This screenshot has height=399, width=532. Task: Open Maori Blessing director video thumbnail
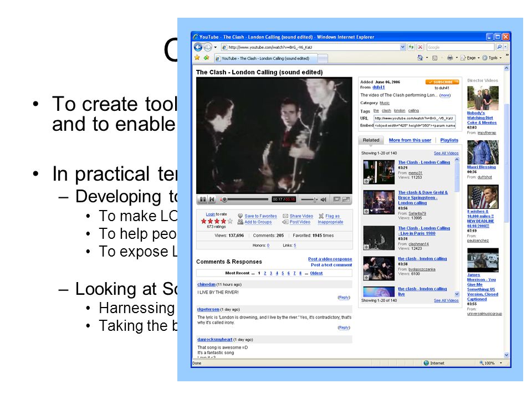(483, 152)
